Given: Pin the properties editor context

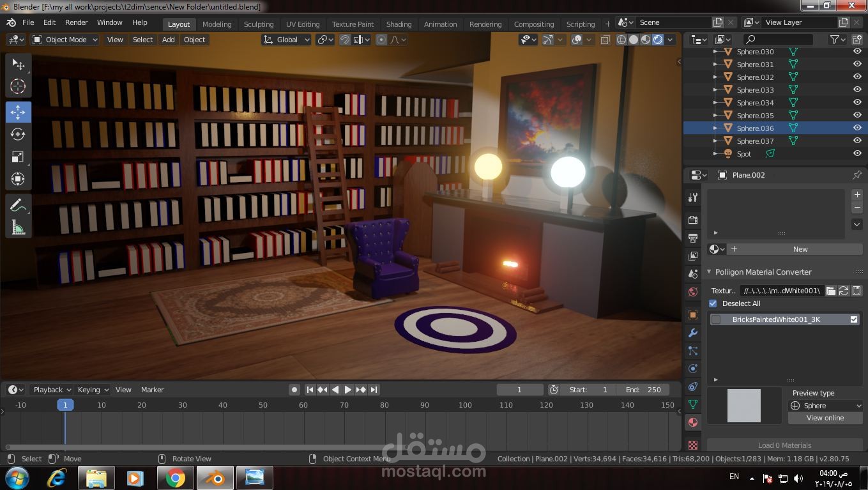Looking at the screenshot, I should pyautogui.click(x=857, y=175).
